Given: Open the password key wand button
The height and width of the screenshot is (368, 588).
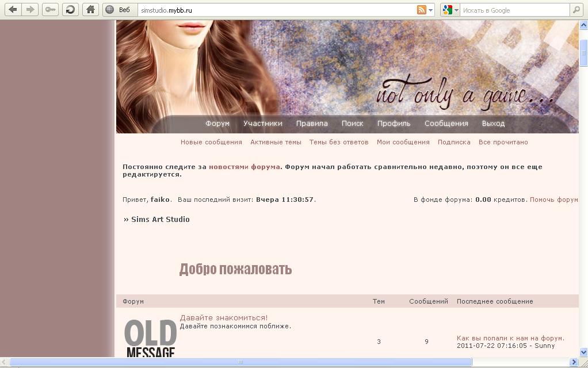Looking at the screenshot, I should [x=50, y=10].
